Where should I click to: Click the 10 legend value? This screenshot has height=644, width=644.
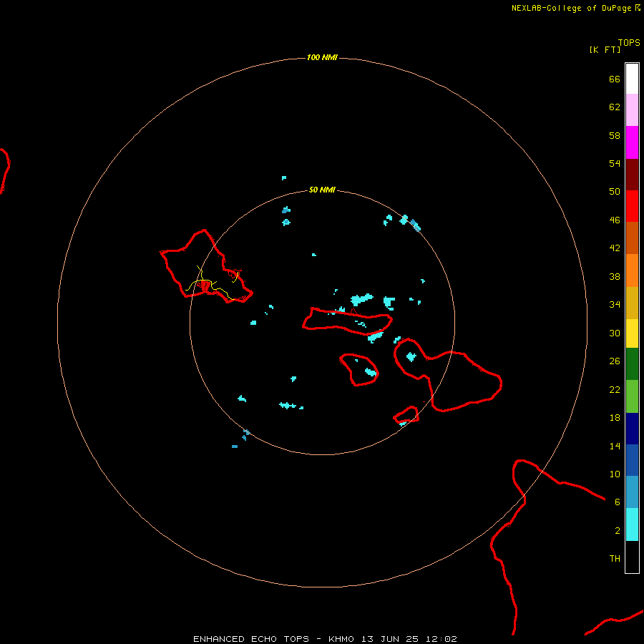615,474
